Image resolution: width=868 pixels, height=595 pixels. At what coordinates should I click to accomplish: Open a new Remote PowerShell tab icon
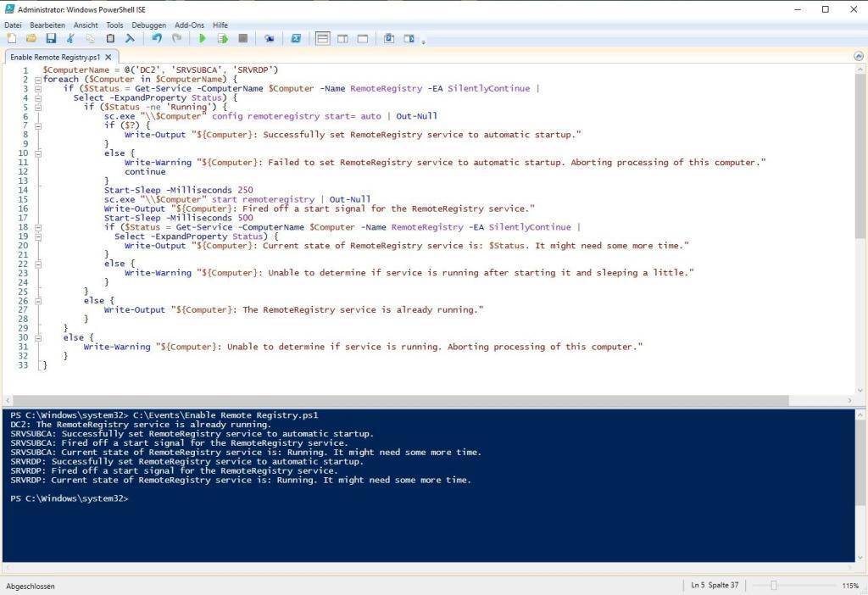[271, 38]
